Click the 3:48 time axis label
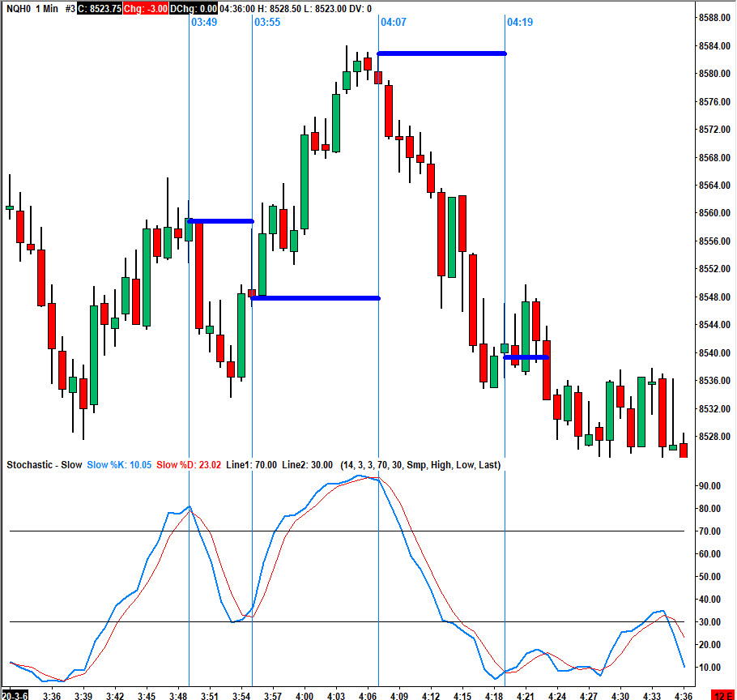The height and width of the screenshot is (700, 737). [178, 696]
